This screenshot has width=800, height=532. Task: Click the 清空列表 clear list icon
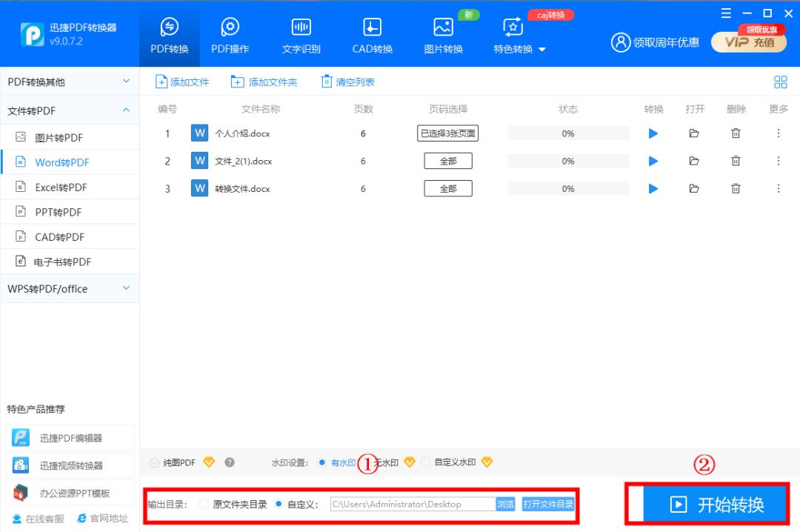click(x=326, y=82)
